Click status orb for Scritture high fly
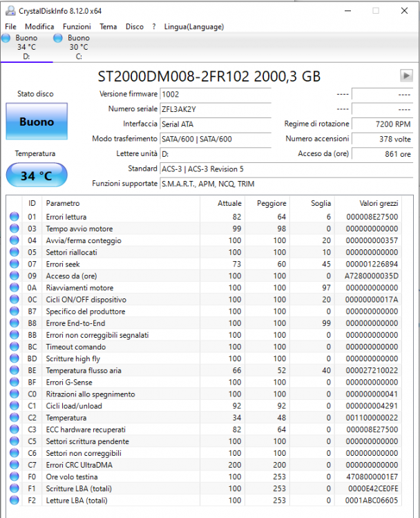420x518 pixels. click(x=15, y=358)
